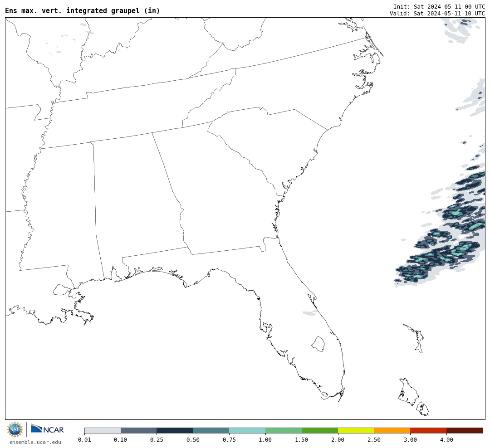Screen dimensions: 490x448
Task: Click the NSF logo icon
Action: click(x=15, y=429)
